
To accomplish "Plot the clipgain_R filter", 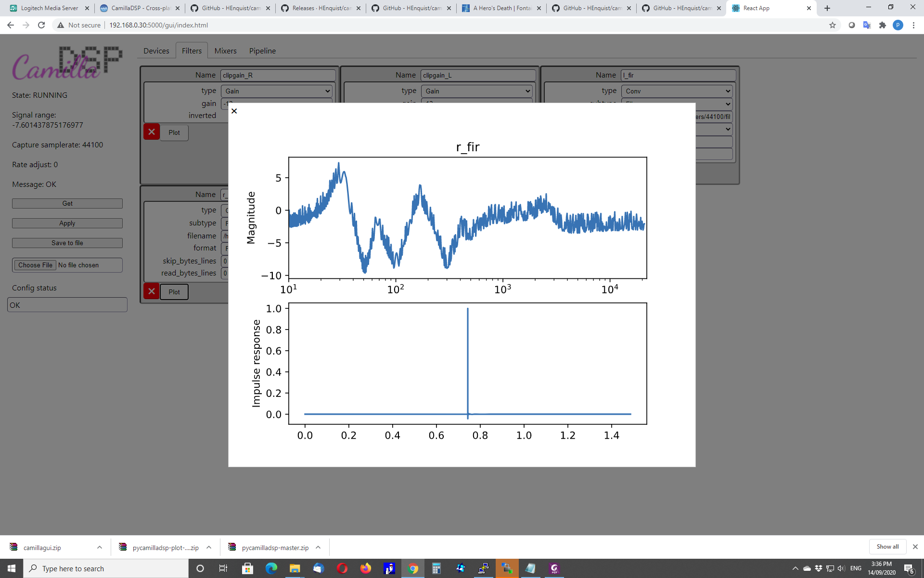I will click(174, 132).
